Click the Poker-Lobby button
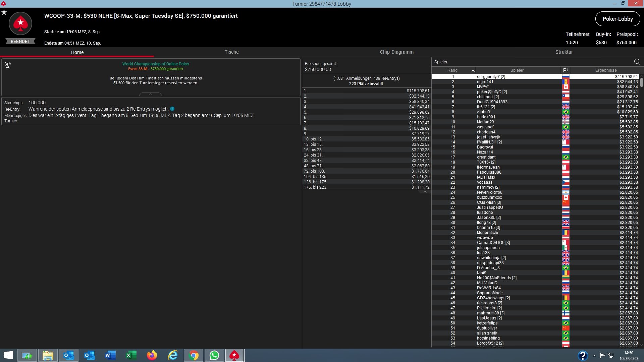 618,19
